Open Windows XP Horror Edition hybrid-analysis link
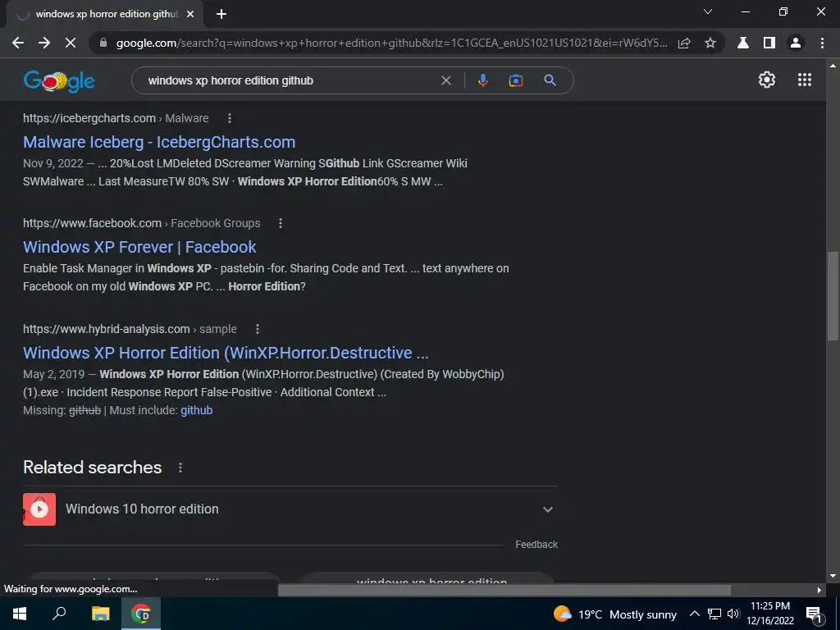The width and height of the screenshot is (840, 630). 226,353
